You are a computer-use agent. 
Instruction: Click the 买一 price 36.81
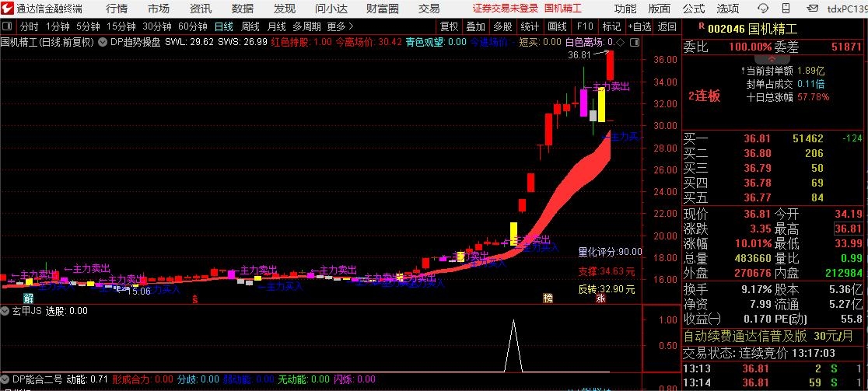[757, 139]
